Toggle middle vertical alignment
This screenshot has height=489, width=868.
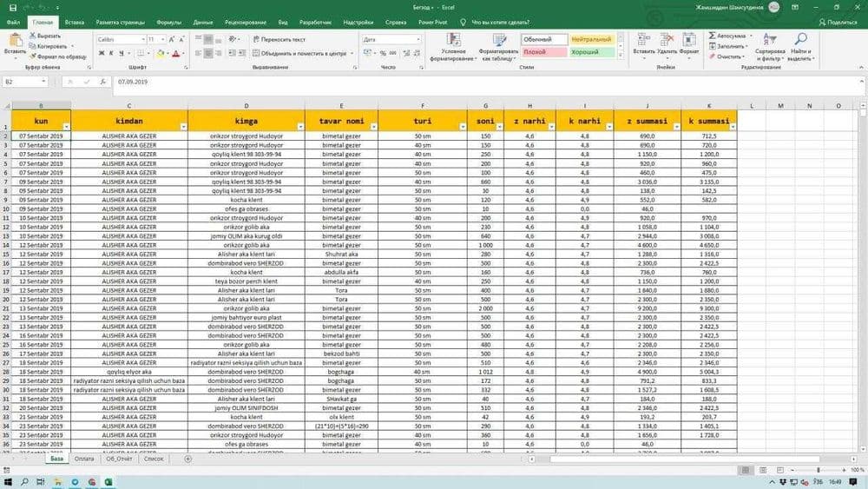coord(208,39)
